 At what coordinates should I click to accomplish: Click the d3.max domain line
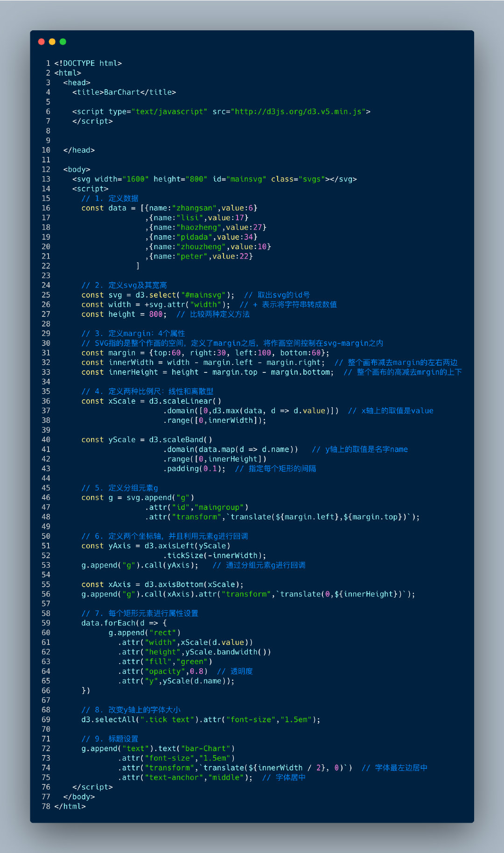pos(251,411)
